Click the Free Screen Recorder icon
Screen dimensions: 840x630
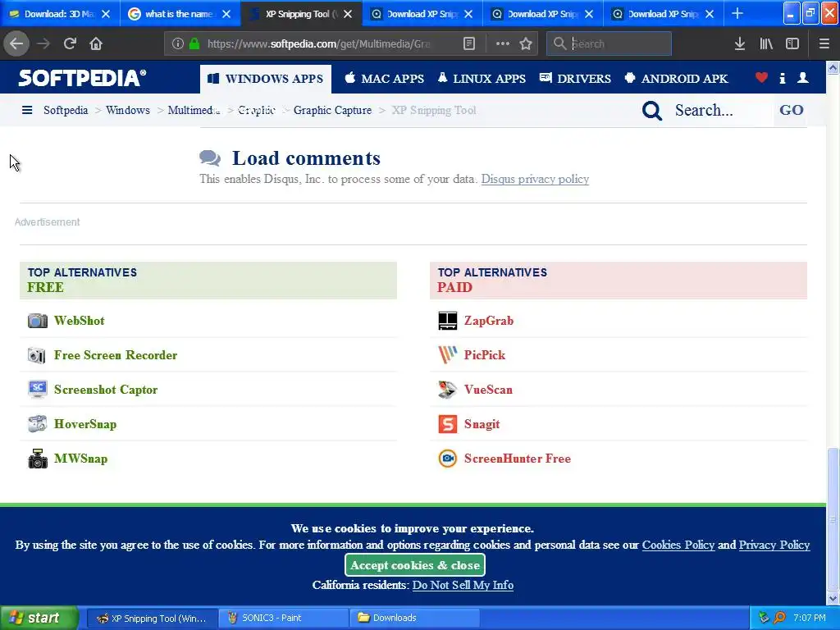pos(37,355)
